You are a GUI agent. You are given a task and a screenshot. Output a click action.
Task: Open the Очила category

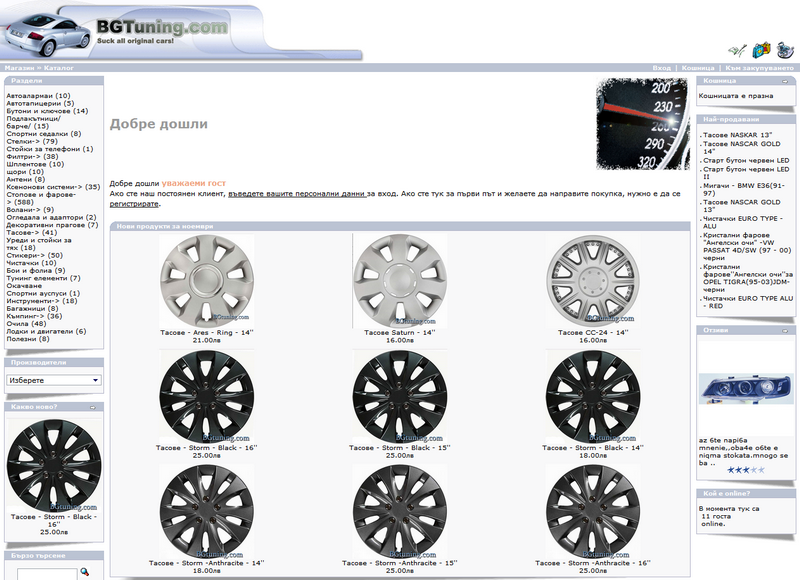(26, 324)
